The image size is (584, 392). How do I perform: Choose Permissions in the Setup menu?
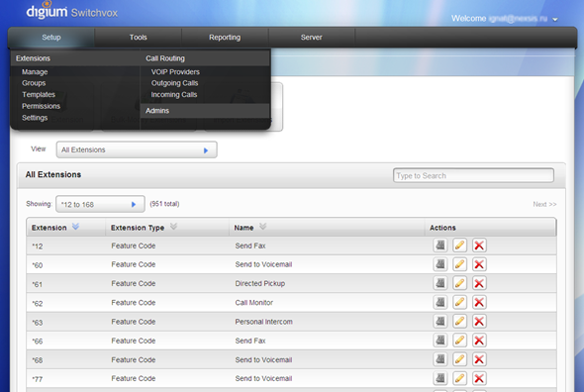[x=41, y=106]
